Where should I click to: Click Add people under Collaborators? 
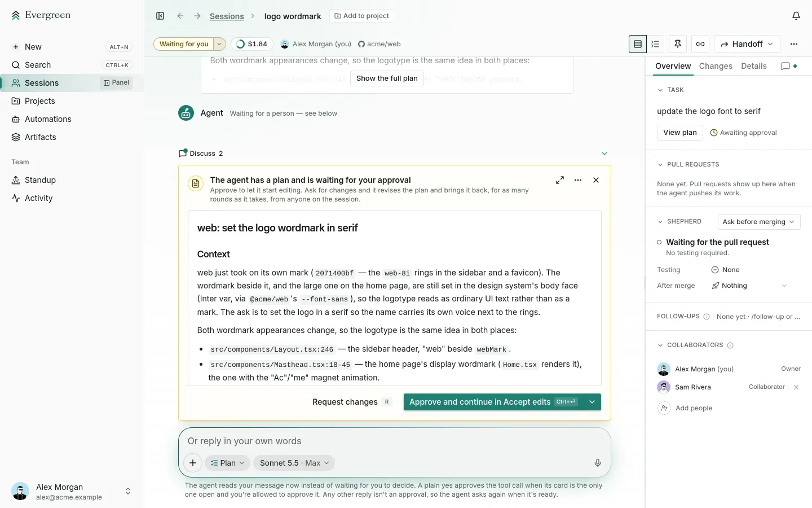click(685, 408)
